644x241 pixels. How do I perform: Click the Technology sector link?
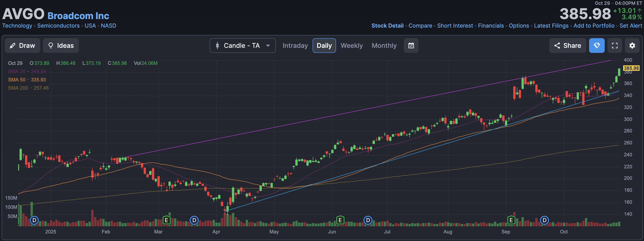click(x=17, y=26)
